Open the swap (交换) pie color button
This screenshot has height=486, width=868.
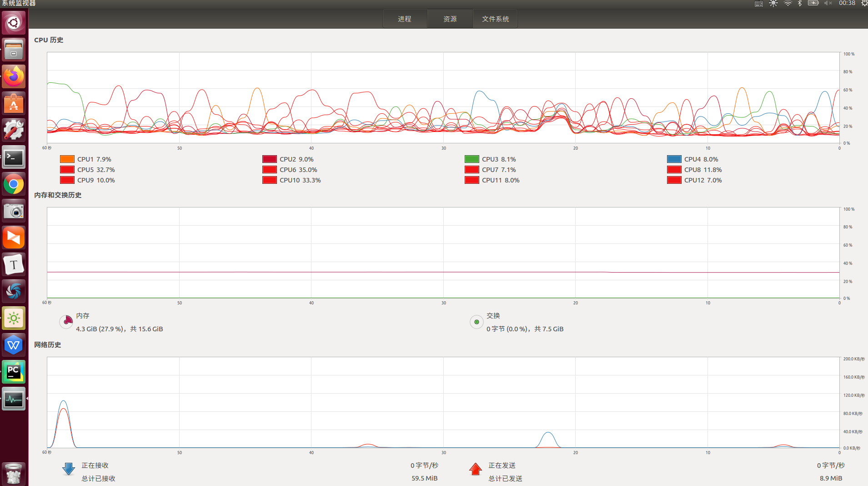coord(477,322)
